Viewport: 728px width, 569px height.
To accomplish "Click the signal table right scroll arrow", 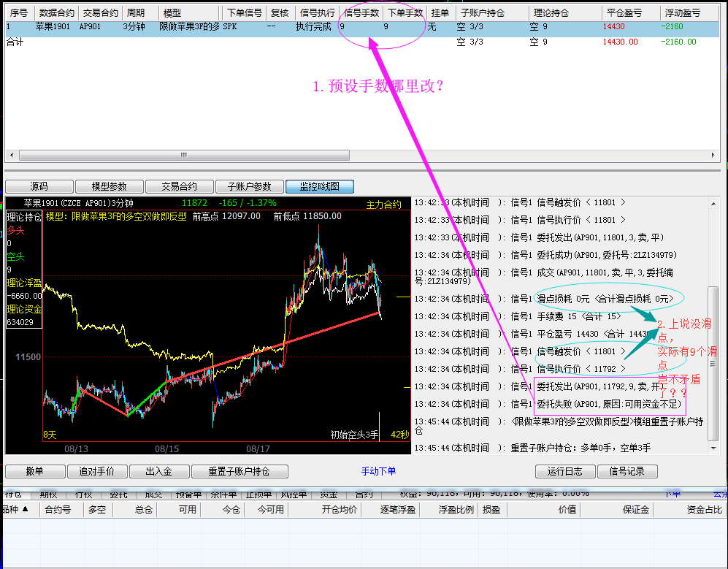I will tap(713, 156).
